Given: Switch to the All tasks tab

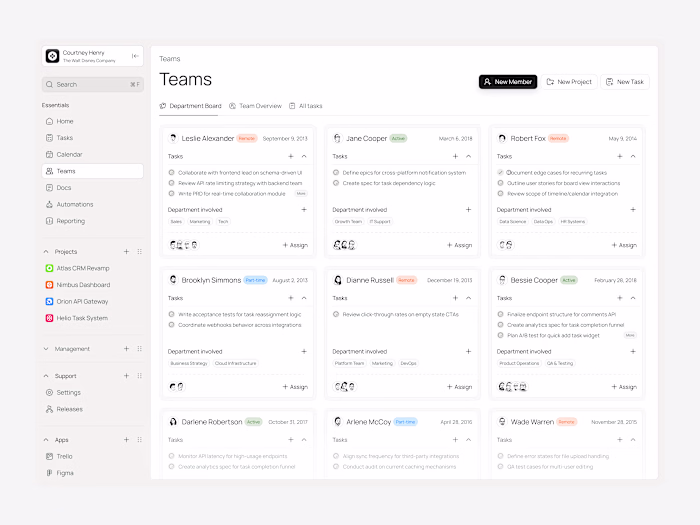Looking at the screenshot, I should pos(306,106).
